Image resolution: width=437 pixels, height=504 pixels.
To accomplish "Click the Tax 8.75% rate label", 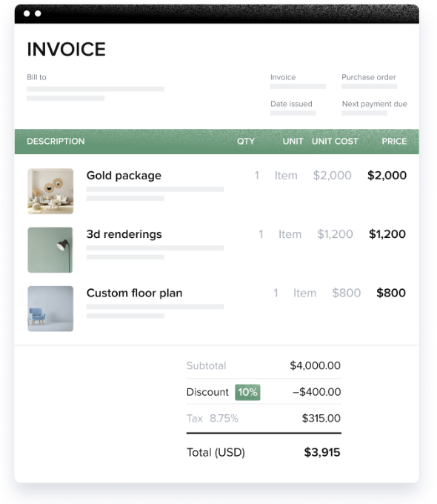I will click(x=213, y=418).
